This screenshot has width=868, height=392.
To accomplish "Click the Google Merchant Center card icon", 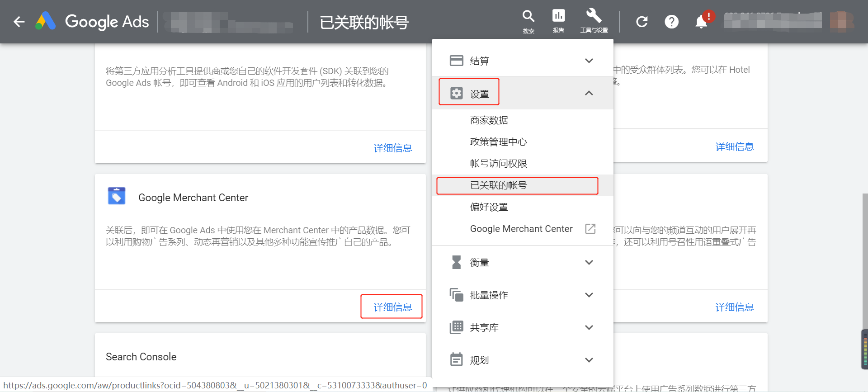I will pos(117,196).
